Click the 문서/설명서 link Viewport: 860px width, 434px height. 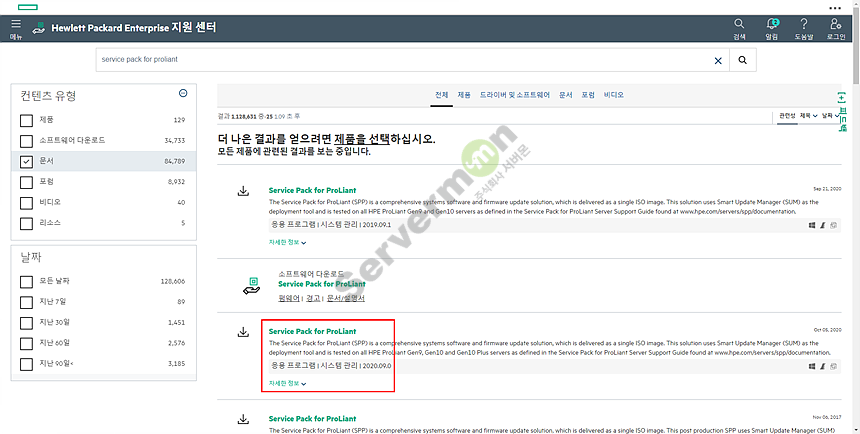coord(346,298)
